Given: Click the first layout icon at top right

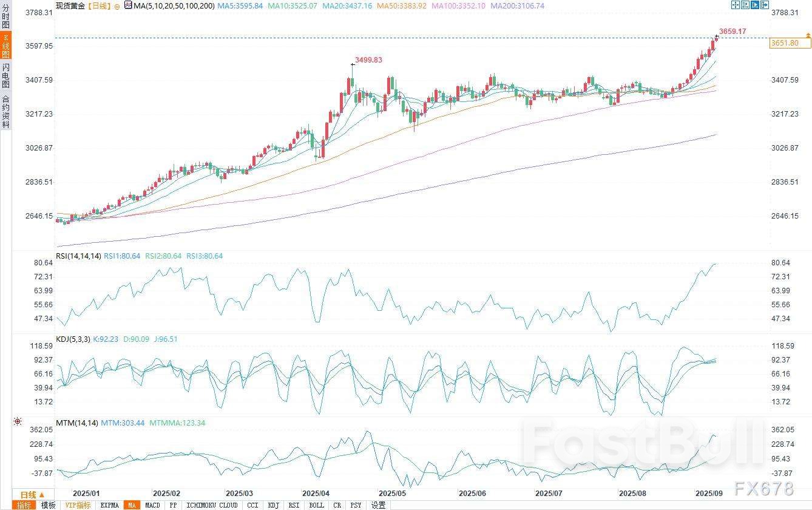Looking at the screenshot, I should (x=735, y=5).
